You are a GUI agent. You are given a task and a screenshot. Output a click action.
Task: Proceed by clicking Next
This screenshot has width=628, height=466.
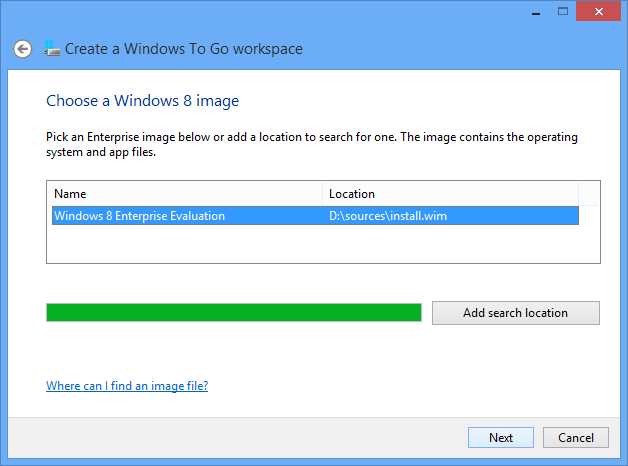(x=501, y=438)
